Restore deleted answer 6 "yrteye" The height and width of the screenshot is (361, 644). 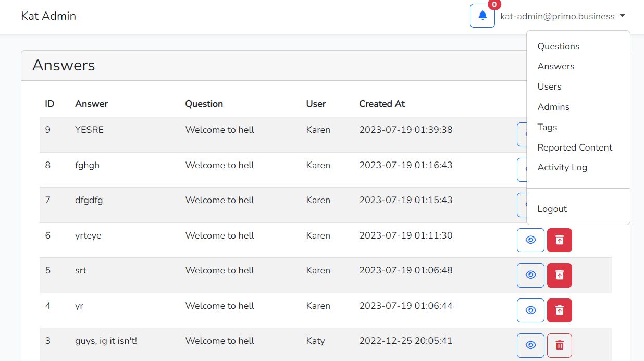click(x=560, y=240)
